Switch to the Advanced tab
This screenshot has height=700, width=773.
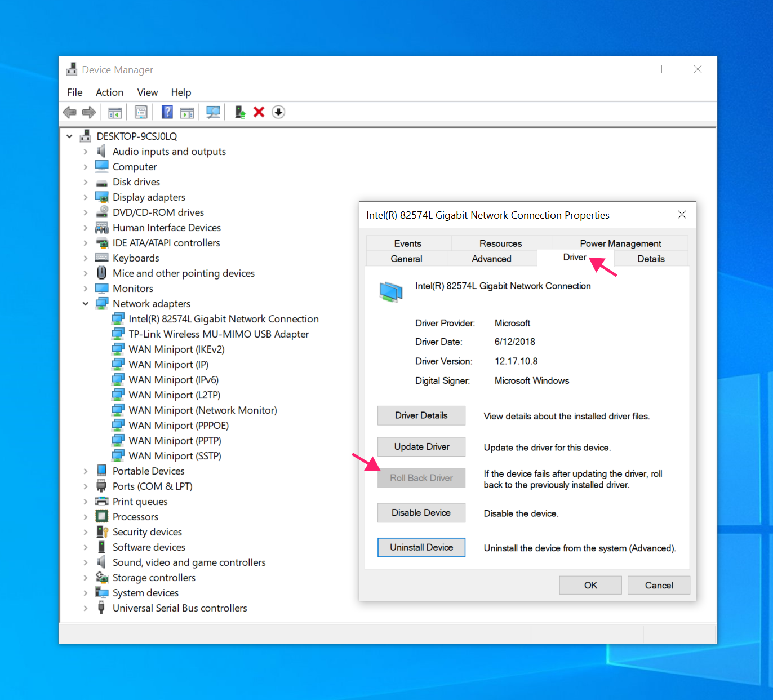[x=492, y=259]
